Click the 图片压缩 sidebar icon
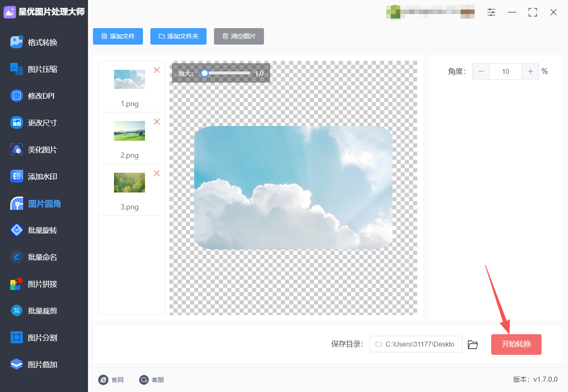 (x=17, y=69)
